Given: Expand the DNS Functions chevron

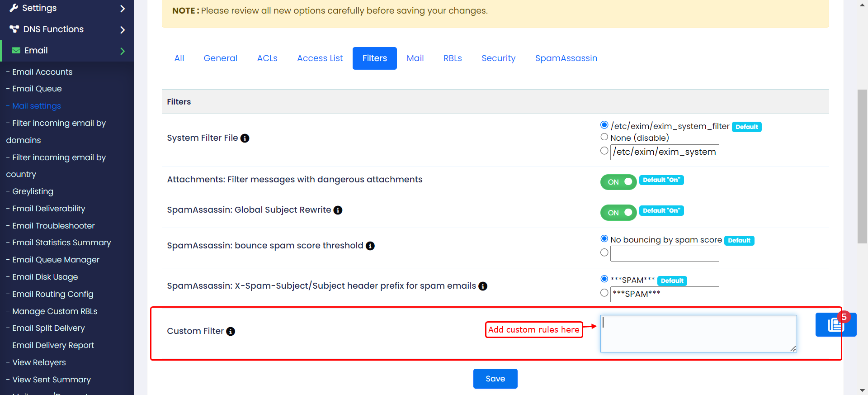Looking at the screenshot, I should pos(123,29).
